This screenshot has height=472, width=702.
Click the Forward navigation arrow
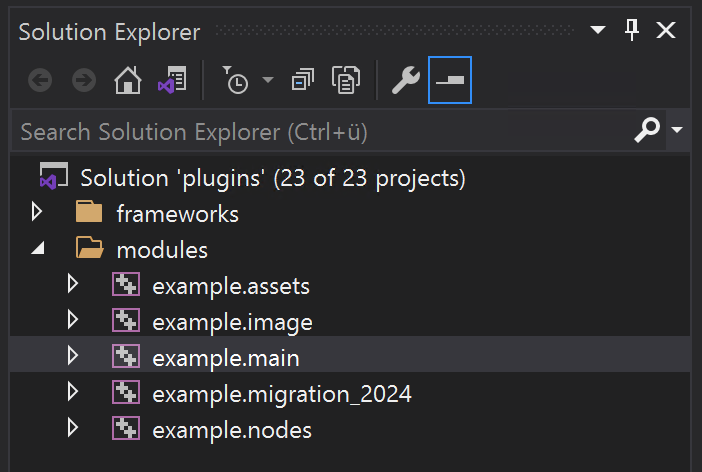(84, 81)
